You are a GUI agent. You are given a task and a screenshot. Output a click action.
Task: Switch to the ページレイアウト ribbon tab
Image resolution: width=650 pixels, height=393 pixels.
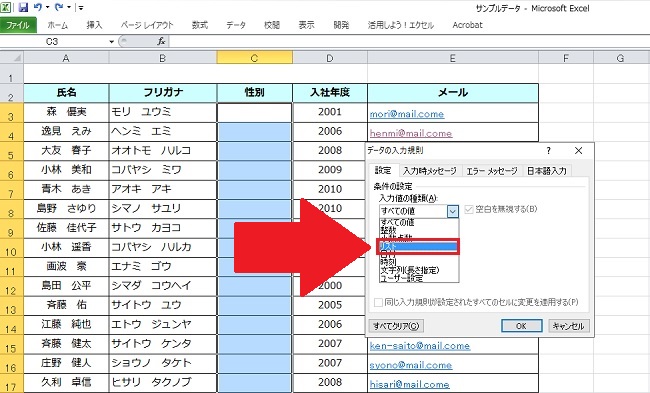coord(147,25)
